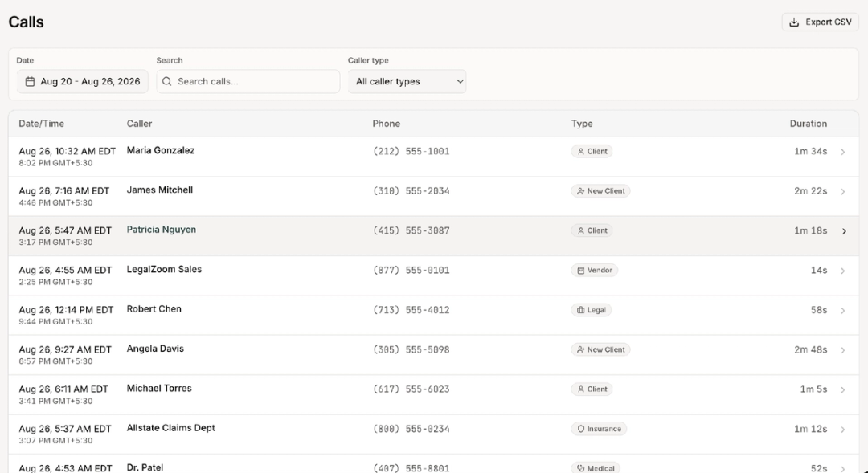This screenshot has width=868, height=473.
Task: Click phone number (713) 555-4012
Action: [411, 310]
